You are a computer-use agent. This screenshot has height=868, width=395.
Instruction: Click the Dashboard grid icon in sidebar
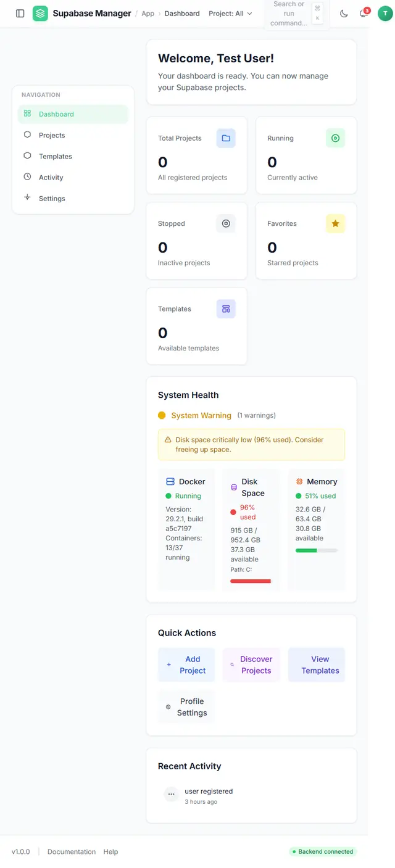pyautogui.click(x=27, y=114)
